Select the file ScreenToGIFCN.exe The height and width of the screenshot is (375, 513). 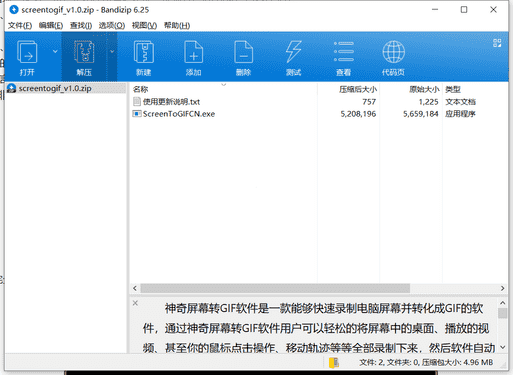[x=179, y=114]
